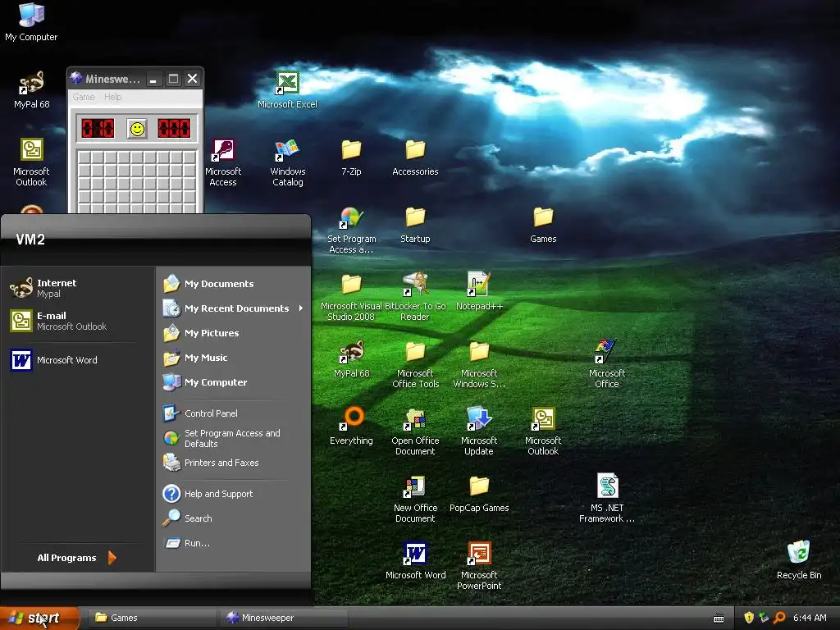The height and width of the screenshot is (630, 840).
Task: Open Microsoft Outlook icon on left desktop edge
Action: [31, 163]
